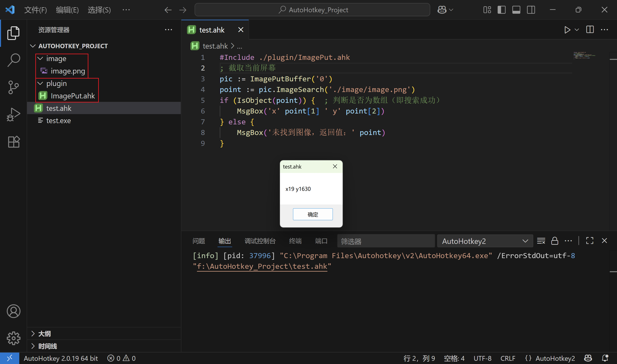Close the bottom panel
The height and width of the screenshot is (364, 617).
(x=605, y=241)
